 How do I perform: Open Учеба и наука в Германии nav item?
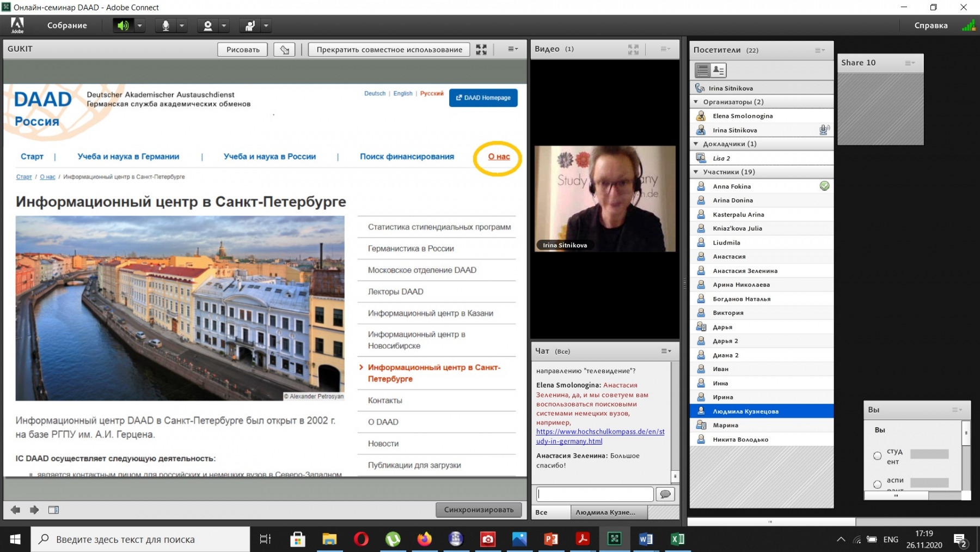(128, 156)
